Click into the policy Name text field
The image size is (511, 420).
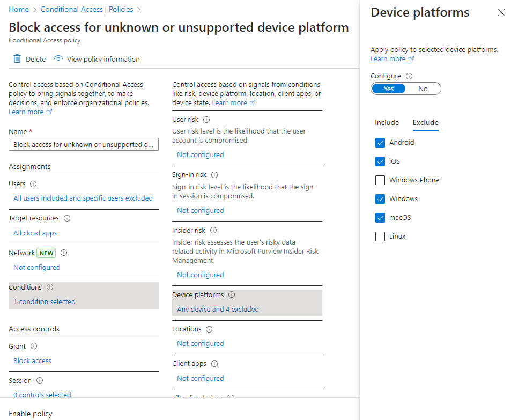pyautogui.click(x=84, y=145)
